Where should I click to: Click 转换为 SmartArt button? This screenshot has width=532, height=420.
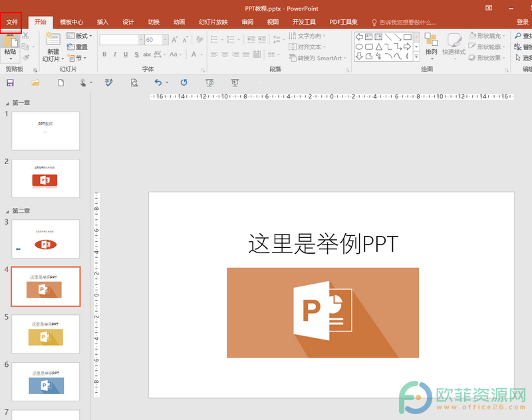click(317, 58)
